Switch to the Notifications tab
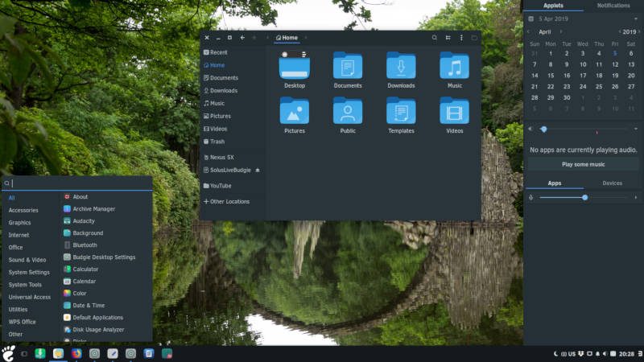 tap(613, 6)
